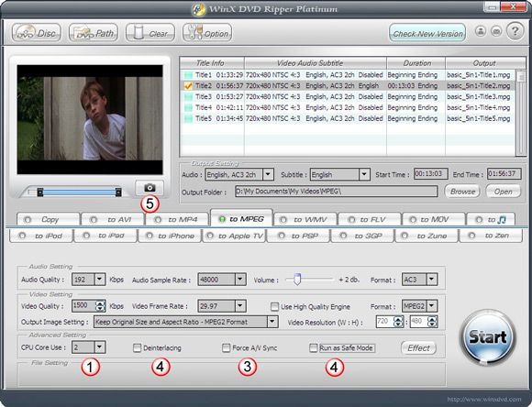The height and width of the screenshot is (407, 532).
Task: Click the Video Quality stepper arrows
Action: coord(100,306)
